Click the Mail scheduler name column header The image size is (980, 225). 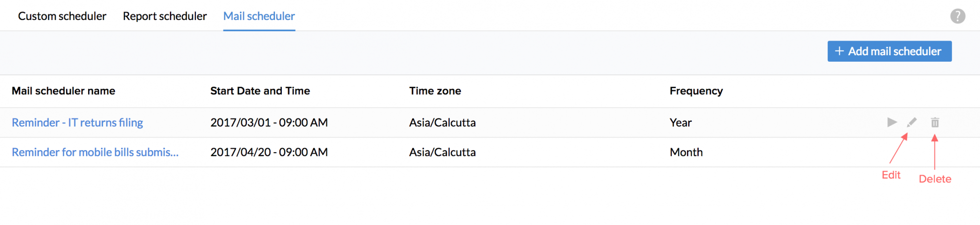point(64,91)
